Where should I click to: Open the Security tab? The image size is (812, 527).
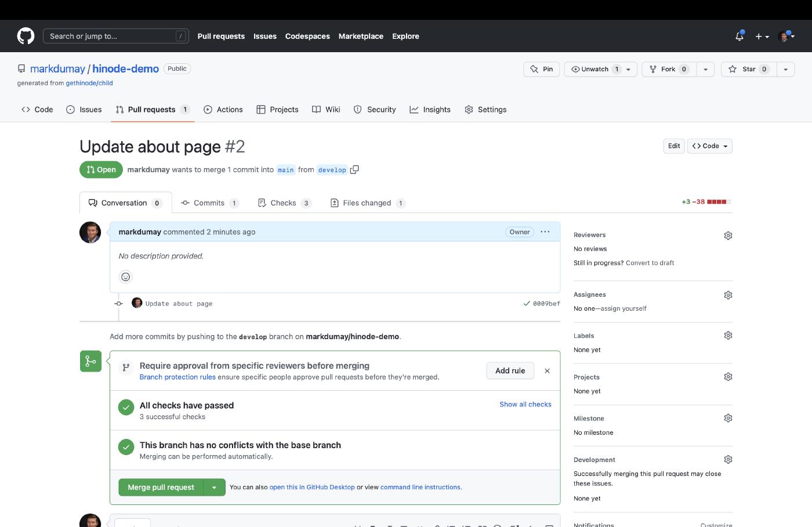pyautogui.click(x=375, y=110)
